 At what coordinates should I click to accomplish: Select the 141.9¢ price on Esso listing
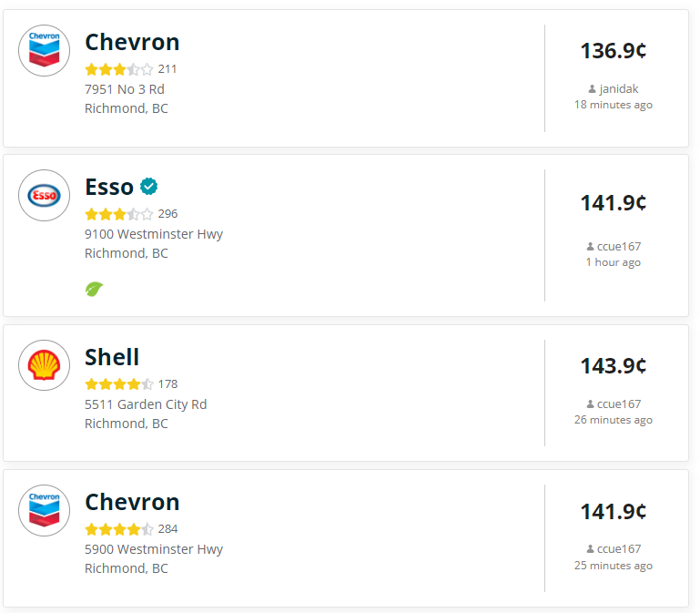[613, 203]
